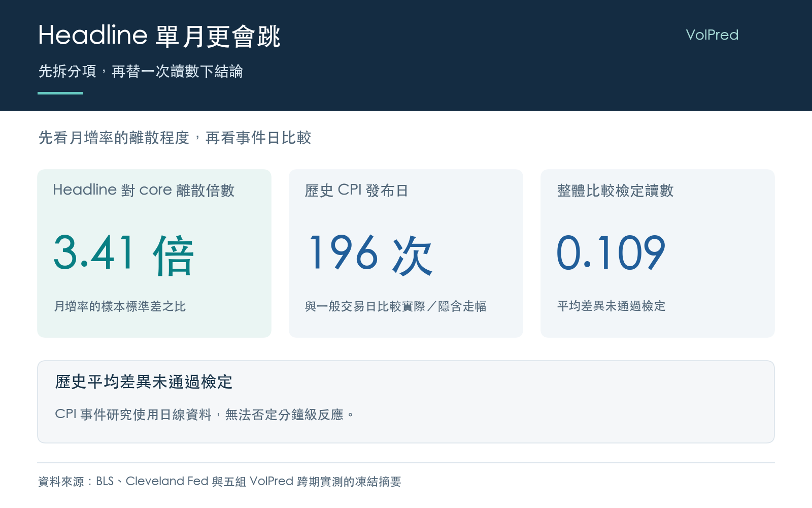The width and height of the screenshot is (812, 508).
Task: Click caption 與一般交易日比較實際／隱含走幅
Action: coord(395,306)
